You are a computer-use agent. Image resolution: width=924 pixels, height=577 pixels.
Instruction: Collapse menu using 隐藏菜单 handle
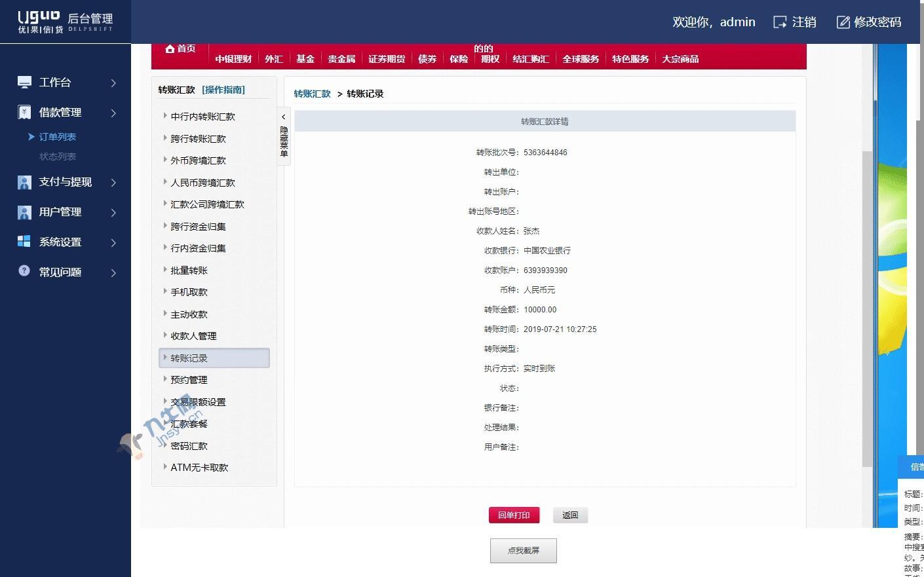click(284, 136)
